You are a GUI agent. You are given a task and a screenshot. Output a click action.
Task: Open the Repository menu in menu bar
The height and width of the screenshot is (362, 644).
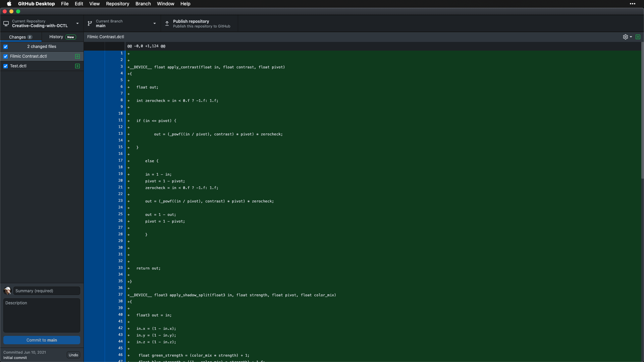tap(117, 4)
